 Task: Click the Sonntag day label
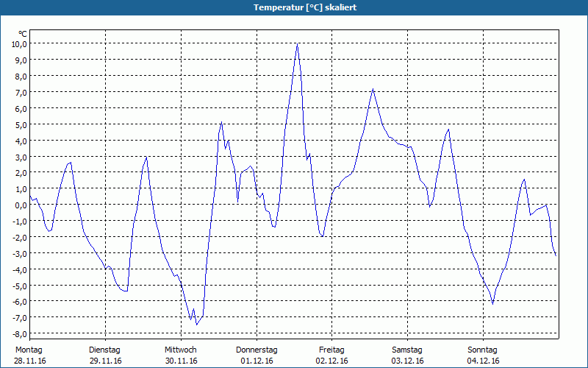(483, 350)
